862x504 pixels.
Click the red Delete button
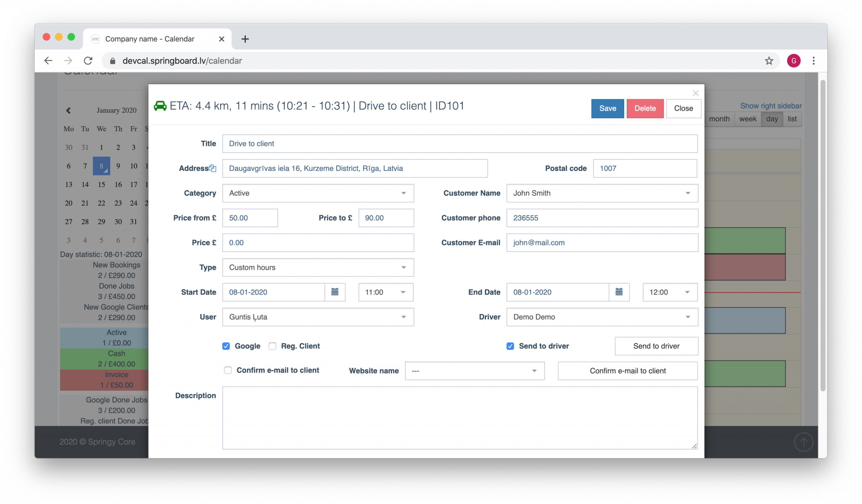coord(645,109)
